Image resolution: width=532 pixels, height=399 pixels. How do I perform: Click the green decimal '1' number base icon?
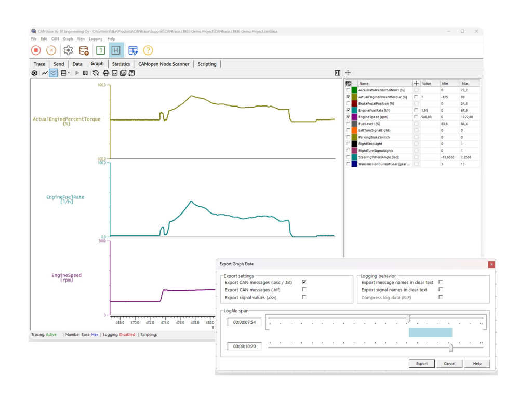[100, 50]
